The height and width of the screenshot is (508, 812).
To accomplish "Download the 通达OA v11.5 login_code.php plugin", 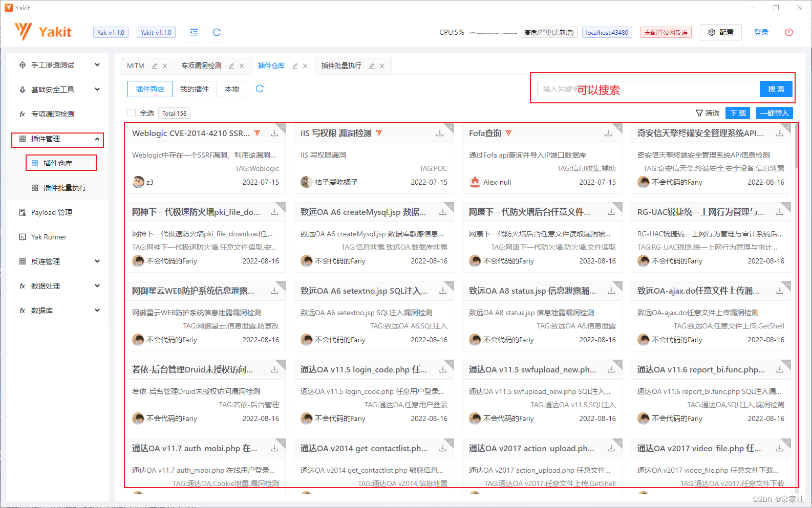I will [443, 369].
